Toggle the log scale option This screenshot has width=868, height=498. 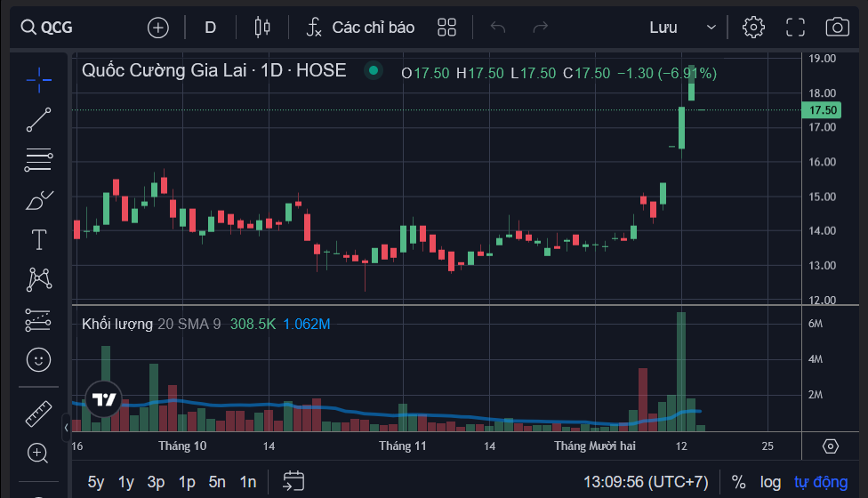(770, 482)
